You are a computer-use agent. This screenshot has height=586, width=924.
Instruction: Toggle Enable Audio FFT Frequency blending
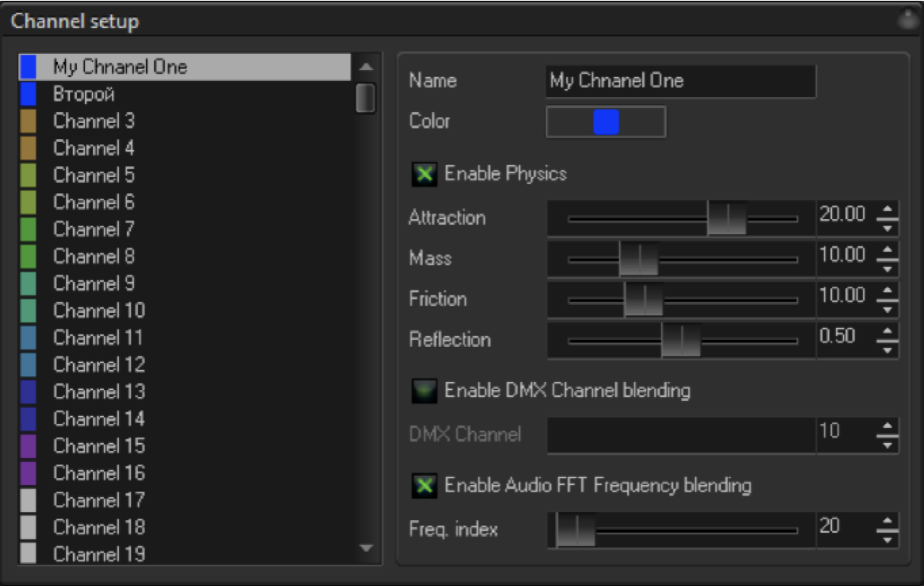pos(425,485)
